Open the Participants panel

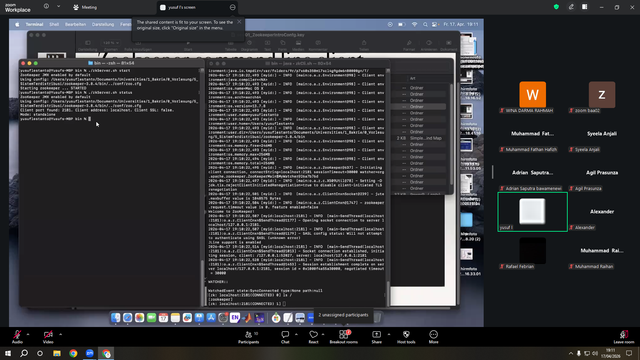coord(249,337)
